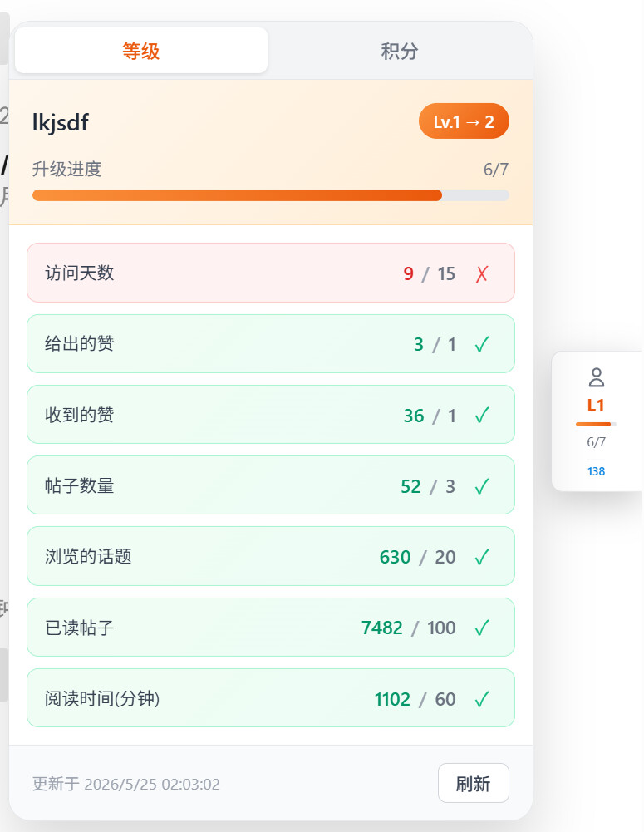
Task: Click the green checkmark on 给出的赞
Action: coord(482,344)
